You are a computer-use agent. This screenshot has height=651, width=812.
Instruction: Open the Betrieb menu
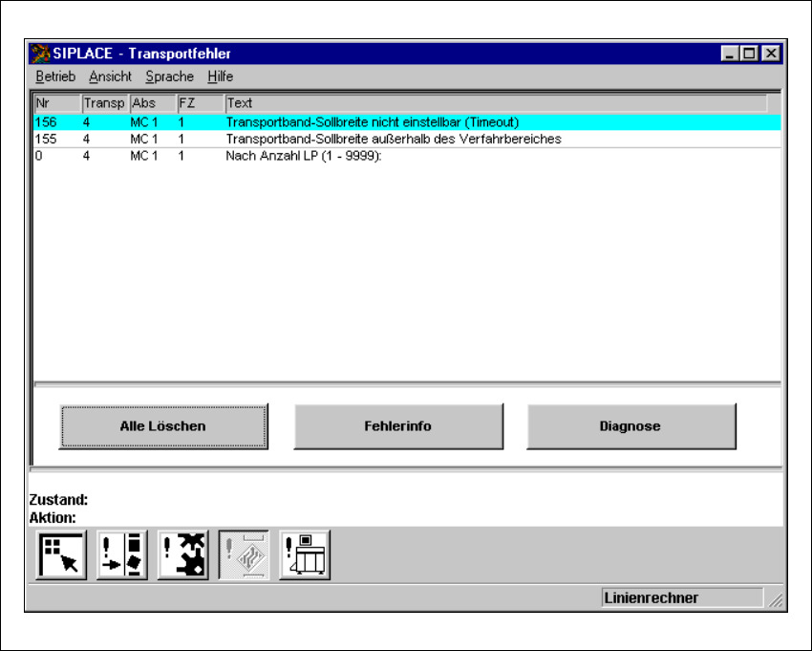click(x=54, y=76)
